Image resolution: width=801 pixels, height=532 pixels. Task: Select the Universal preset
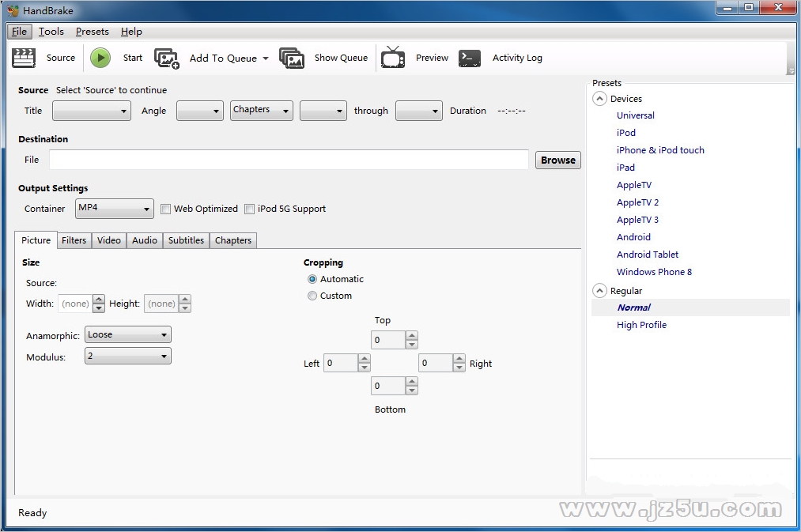coord(636,115)
